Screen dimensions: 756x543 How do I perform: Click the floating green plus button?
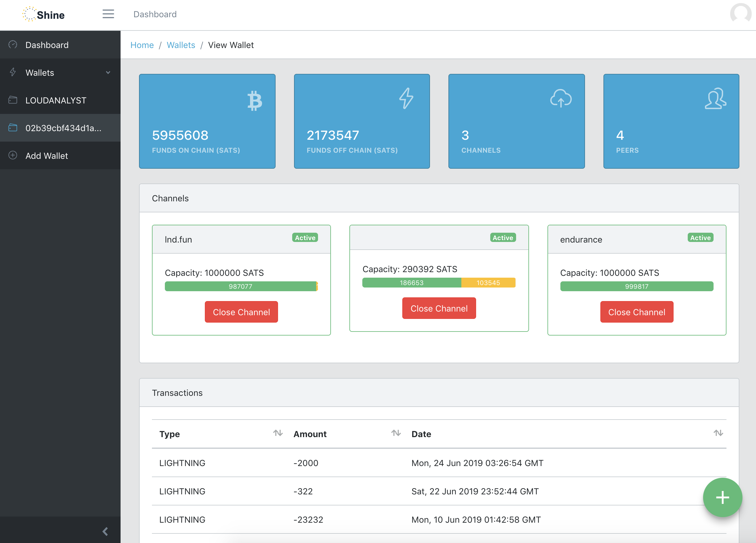pyautogui.click(x=722, y=497)
